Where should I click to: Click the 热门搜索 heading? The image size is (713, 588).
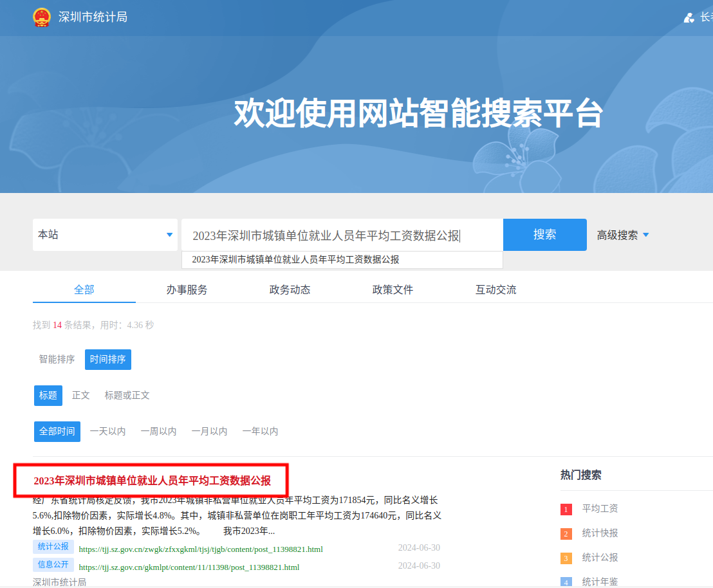[580, 475]
